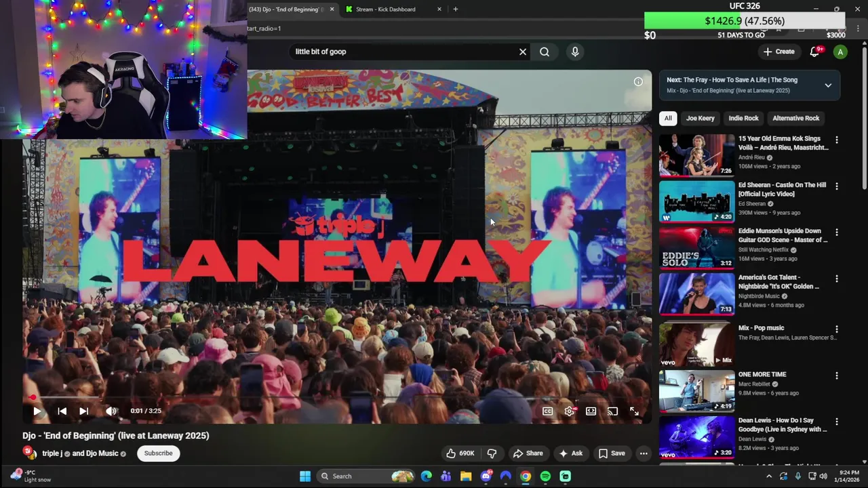Screen dimensions: 868x488
Task: Close the Djo End of Beginning tab
Action: (332, 9)
